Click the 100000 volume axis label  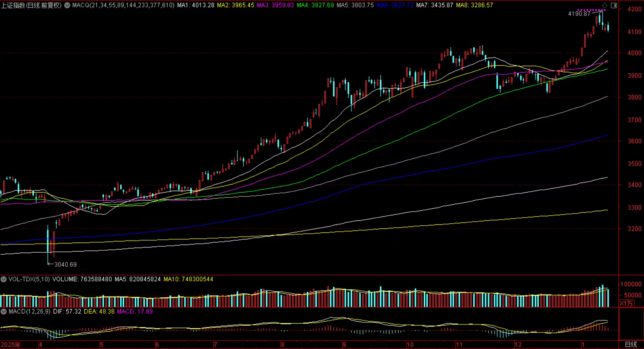pos(631,284)
